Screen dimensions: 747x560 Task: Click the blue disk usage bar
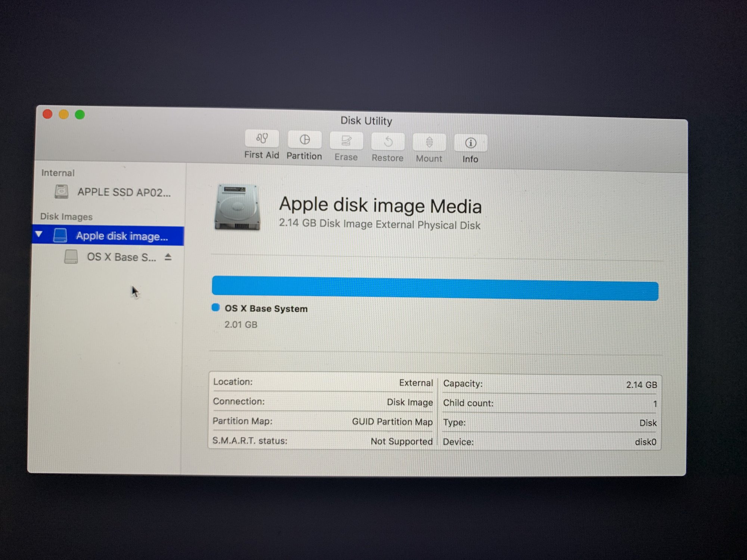[435, 289]
